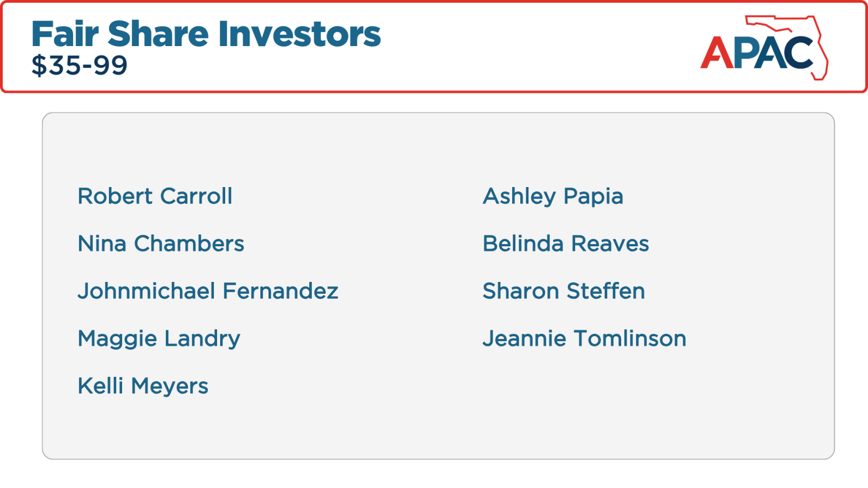Pick the name Sharon Steffen
The height and width of the screenshot is (488, 868).
point(564,291)
